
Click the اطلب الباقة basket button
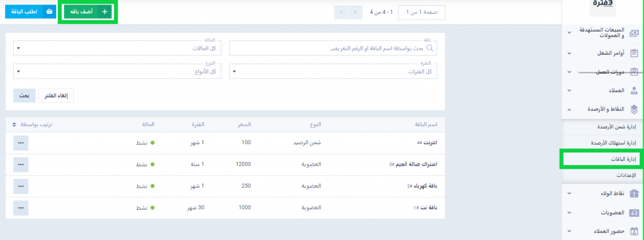pos(30,12)
